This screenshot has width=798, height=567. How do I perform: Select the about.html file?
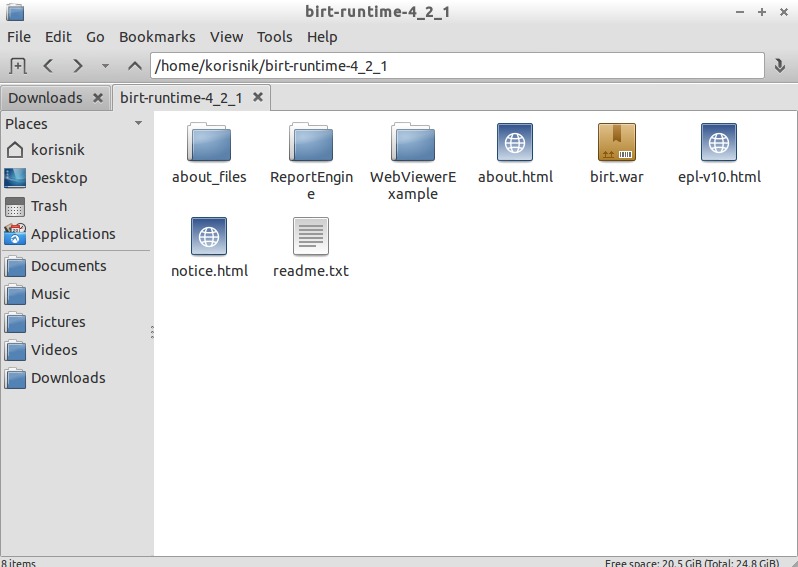[515, 154]
